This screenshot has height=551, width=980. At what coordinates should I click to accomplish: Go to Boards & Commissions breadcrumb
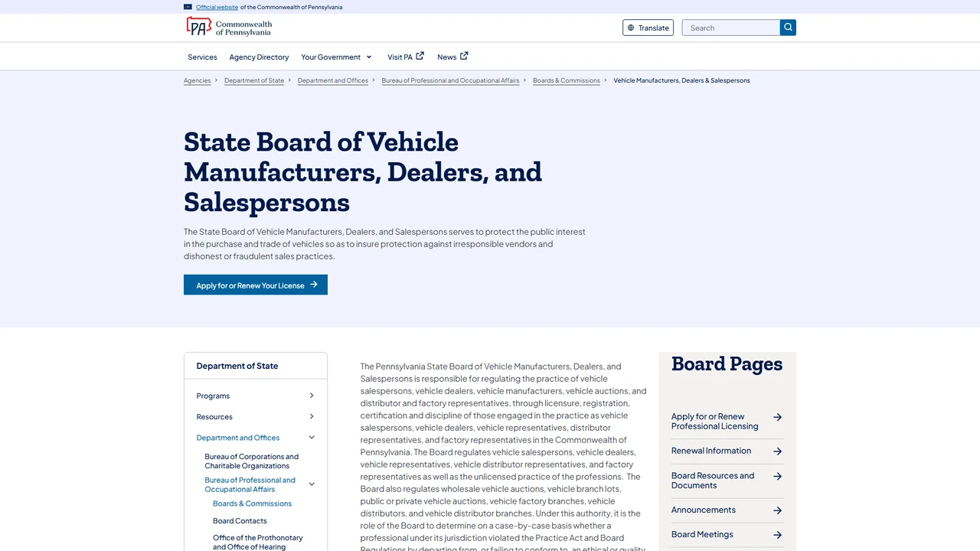[567, 80]
